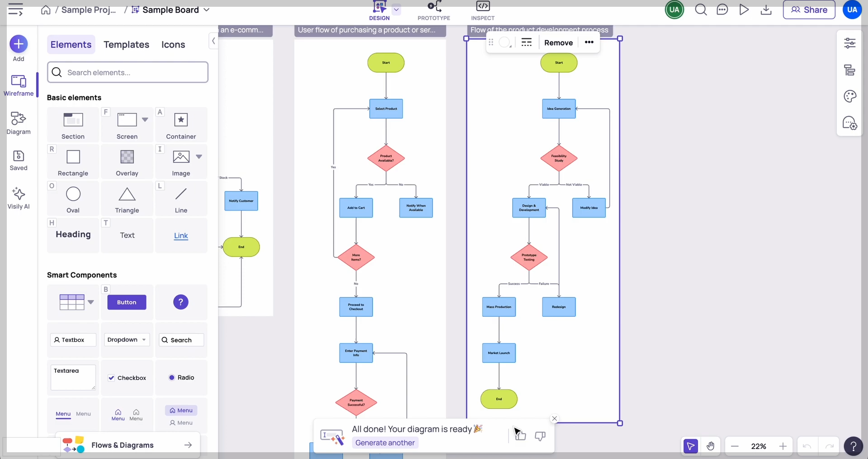Viewport: 868px width, 459px height.
Task: Select the Heading basic element
Action: (73, 235)
